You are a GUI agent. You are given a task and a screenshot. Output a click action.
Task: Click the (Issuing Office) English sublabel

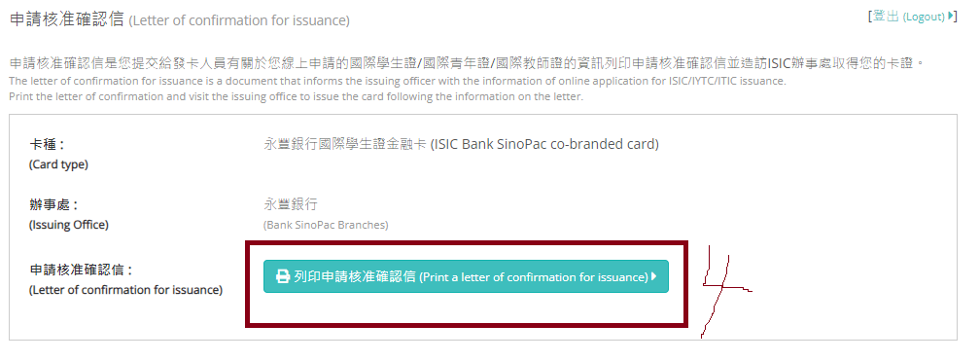click(69, 225)
